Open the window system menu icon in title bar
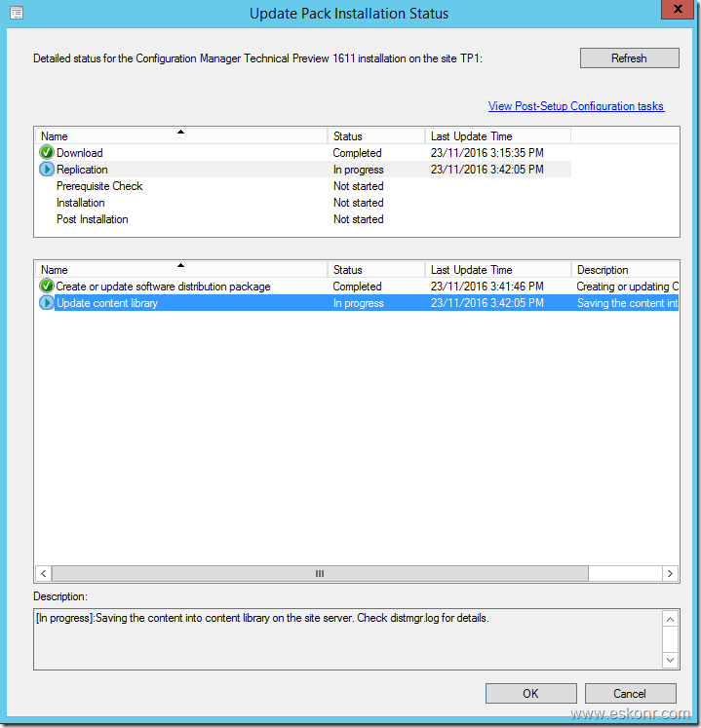The height and width of the screenshot is (728, 701). [17, 13]
